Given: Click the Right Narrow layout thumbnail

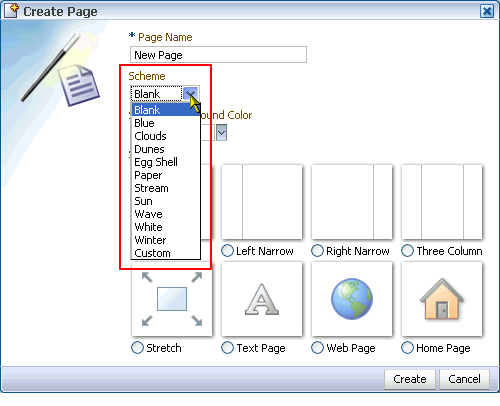Looking at the screenshot, I should [352, 202].
